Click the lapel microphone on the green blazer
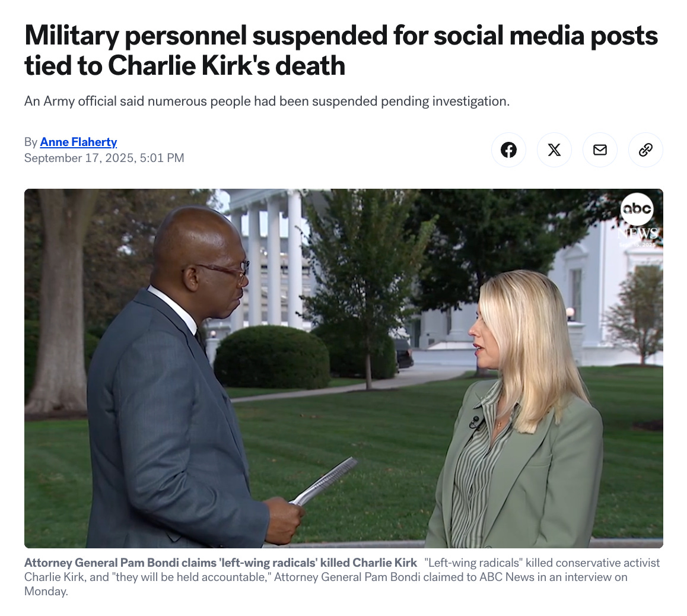 (475, 422)
